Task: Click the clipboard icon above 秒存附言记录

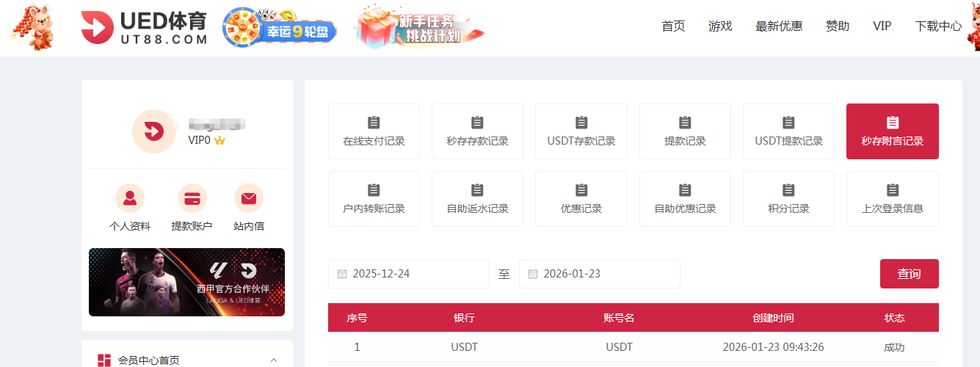Action: point(893,123)
